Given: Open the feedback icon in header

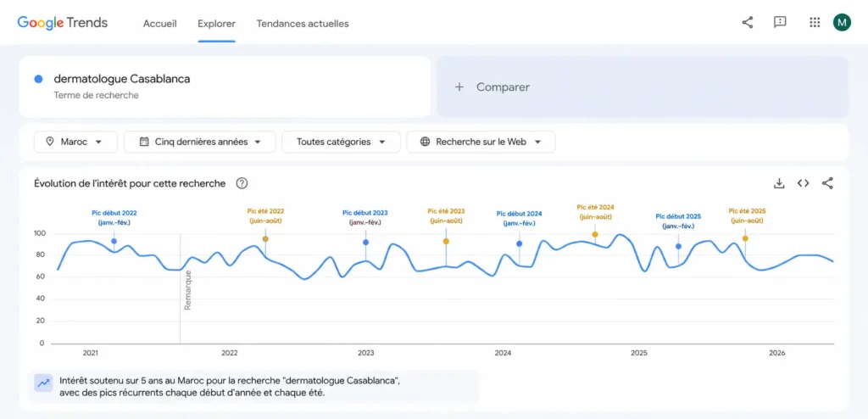Looking at the screenshot, I should coord(780,23).
